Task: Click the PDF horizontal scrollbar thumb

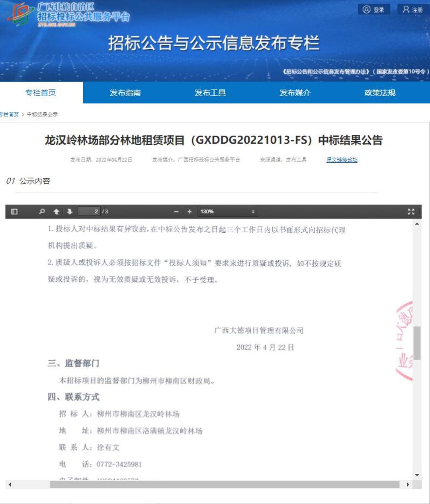Action: 225,485
